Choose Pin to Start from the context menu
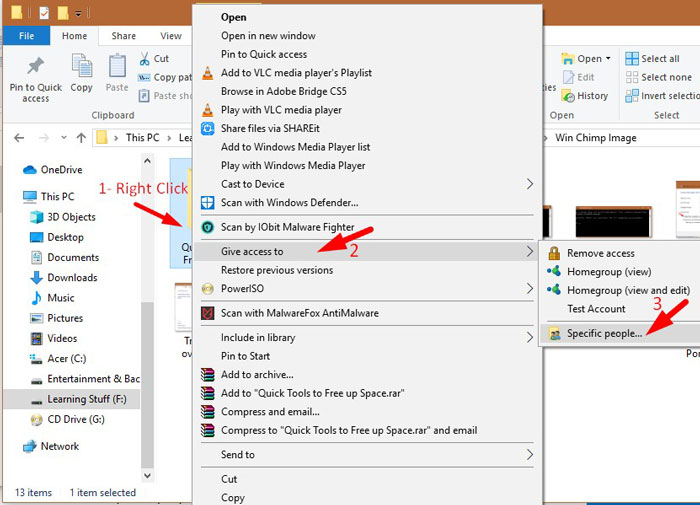700x505 pixels. (246, 356)
